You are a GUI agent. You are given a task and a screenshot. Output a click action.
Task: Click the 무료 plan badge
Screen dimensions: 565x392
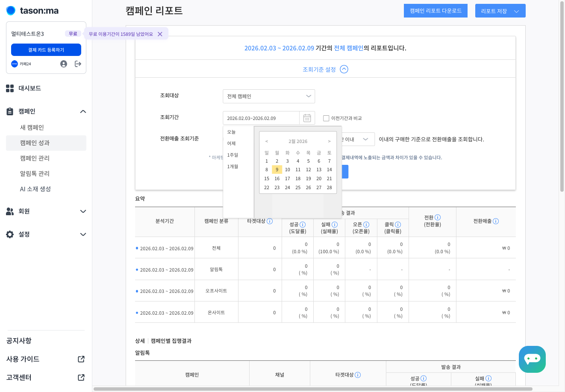pos(73,34)
